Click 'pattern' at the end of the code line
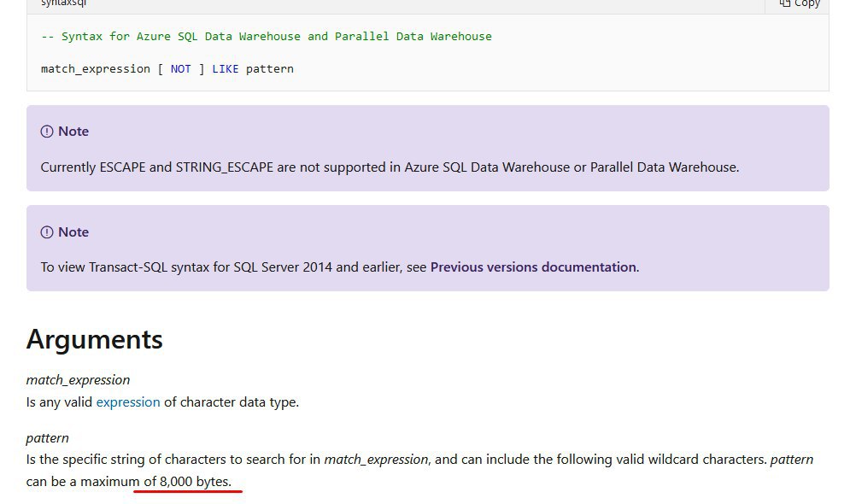Viewport: 850px width, 504px height. 270,68
